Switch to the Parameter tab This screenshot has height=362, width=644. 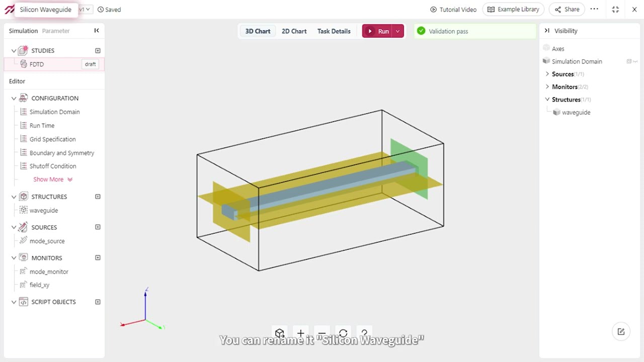click(56, 31)
